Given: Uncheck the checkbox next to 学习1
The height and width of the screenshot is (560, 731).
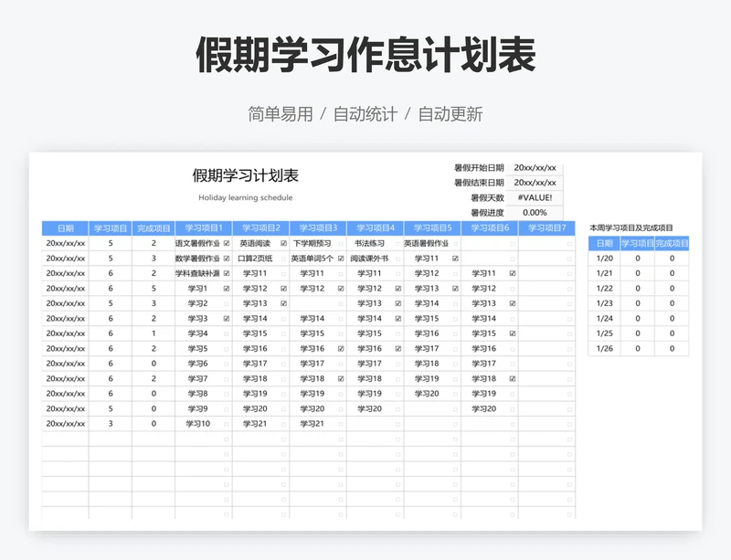Looking at the screenshot, I should (227, 289).
